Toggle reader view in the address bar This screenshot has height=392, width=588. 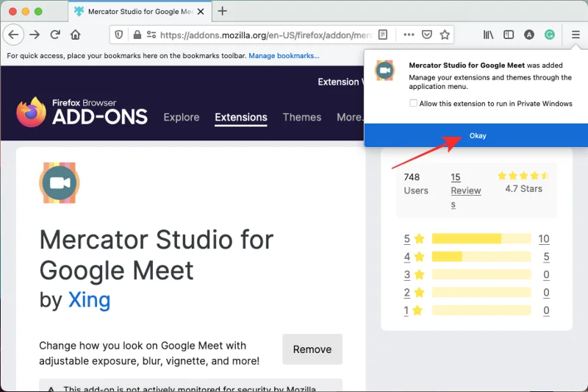click(x=382, y=35)
